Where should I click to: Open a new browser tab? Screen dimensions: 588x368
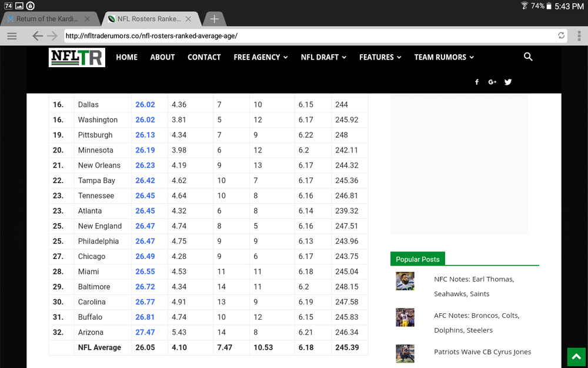pos(214,19)
